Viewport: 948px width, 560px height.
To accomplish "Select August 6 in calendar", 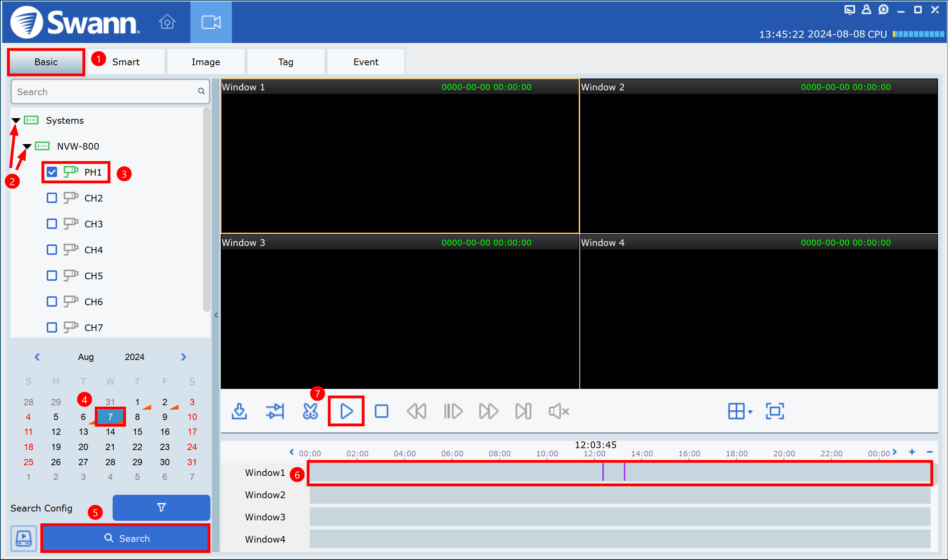I will point(83,417).
